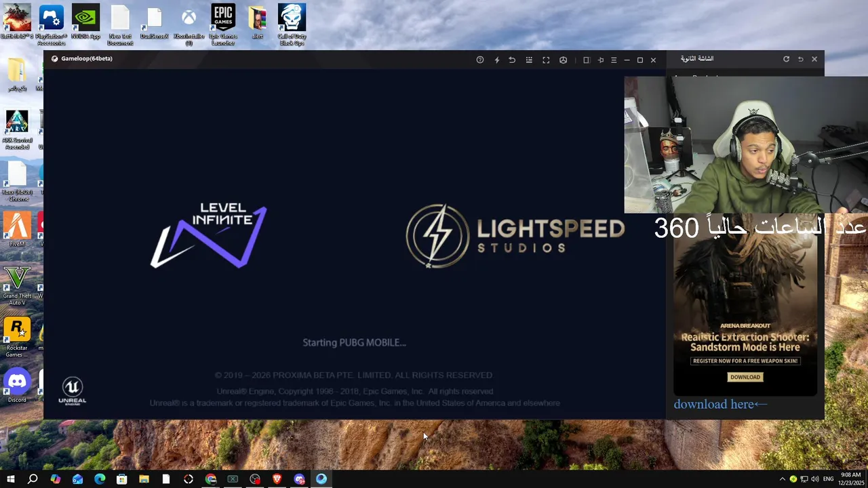Screen dimensions: 868x488
Task: Click the 'Starting PUBG MOBILE...' loading text
Action: [354, 342]
